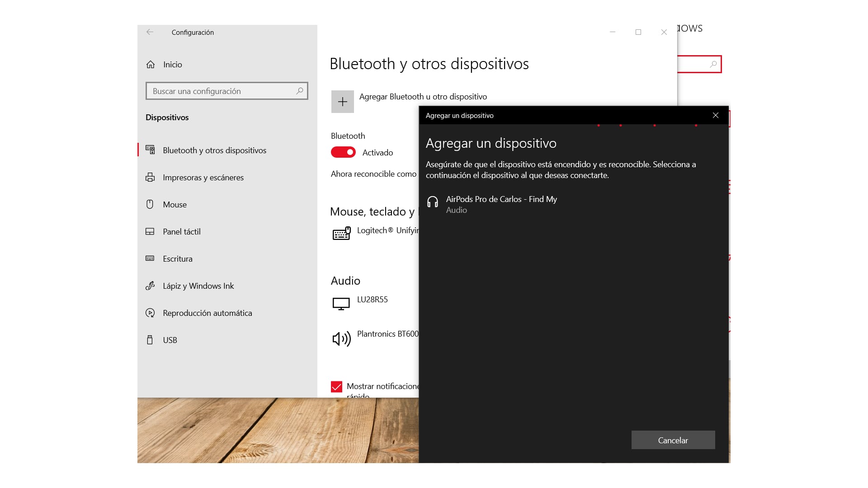This screenshot has width=868, height=488.
Task: Click the Escritura keyboard icon
Action: [150, 258]
